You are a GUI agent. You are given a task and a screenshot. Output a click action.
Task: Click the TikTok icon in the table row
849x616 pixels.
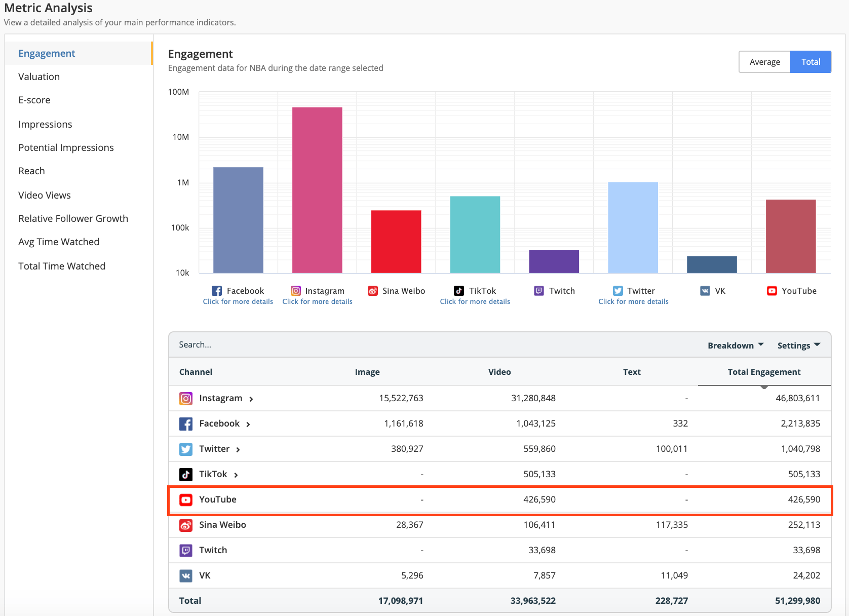coord(186,475)
